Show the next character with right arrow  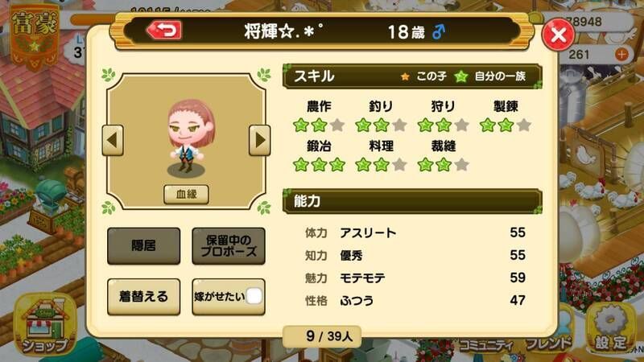[259, 140]
